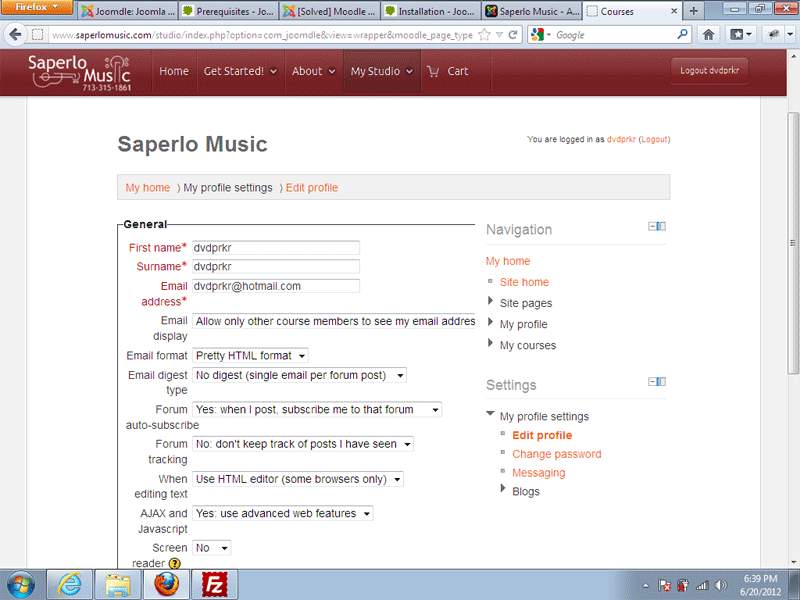The width and height of the screenshot is (800, 600).
Task: Open the Forum tracking dropdown
Action: [x=302, y=444]
